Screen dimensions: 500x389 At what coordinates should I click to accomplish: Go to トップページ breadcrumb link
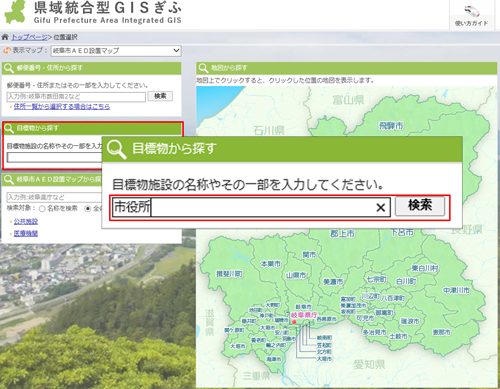(29, 37)
